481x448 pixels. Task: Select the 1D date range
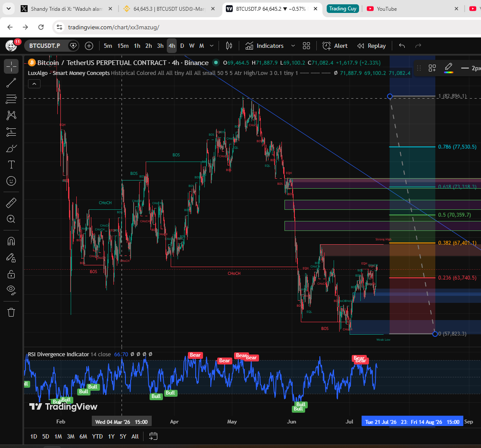pyautogui.click(x=34, y=436)
